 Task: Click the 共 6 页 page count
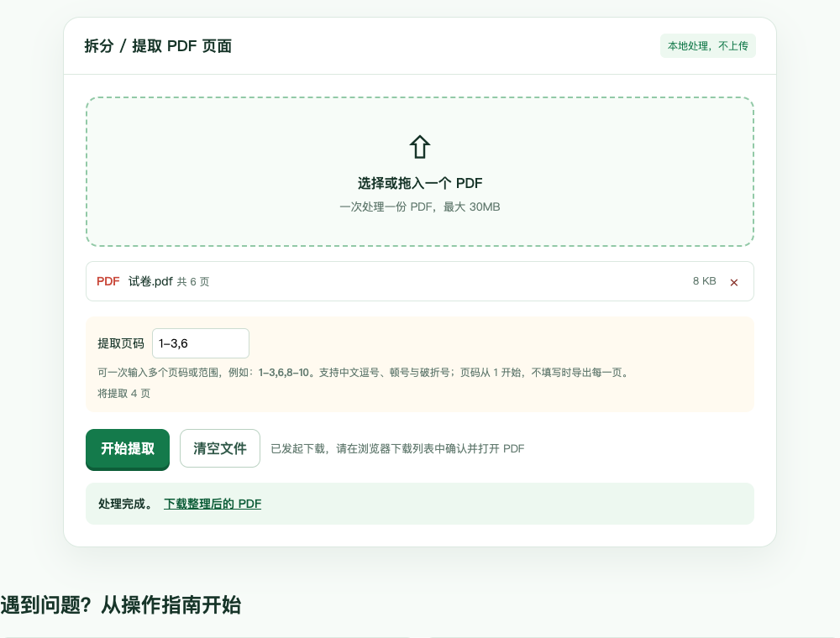[193, 282]
